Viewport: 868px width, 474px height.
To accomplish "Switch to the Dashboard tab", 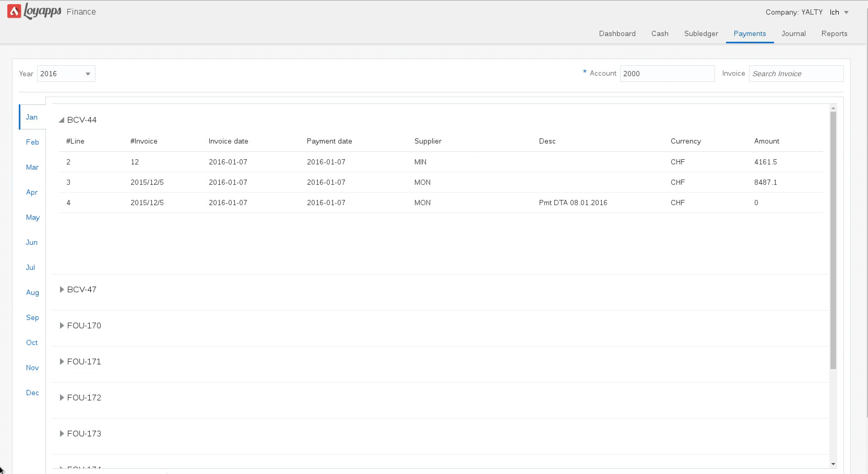I will (x=617, y=34).
